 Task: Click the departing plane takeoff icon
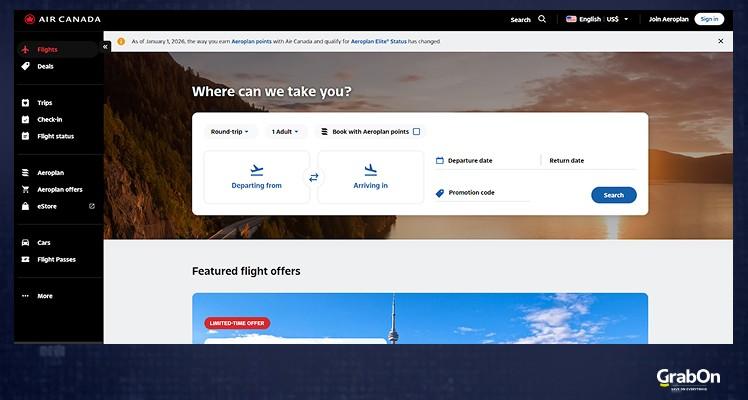click(x=257, y=170)
